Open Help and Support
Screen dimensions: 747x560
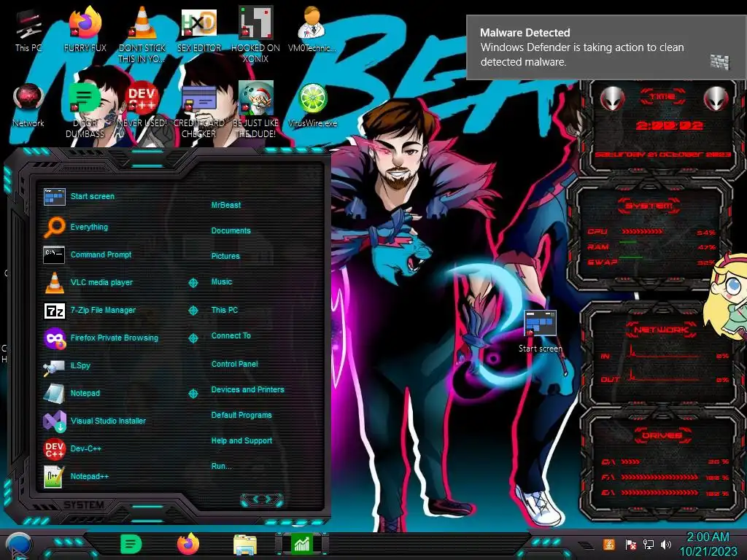point(241,440)
